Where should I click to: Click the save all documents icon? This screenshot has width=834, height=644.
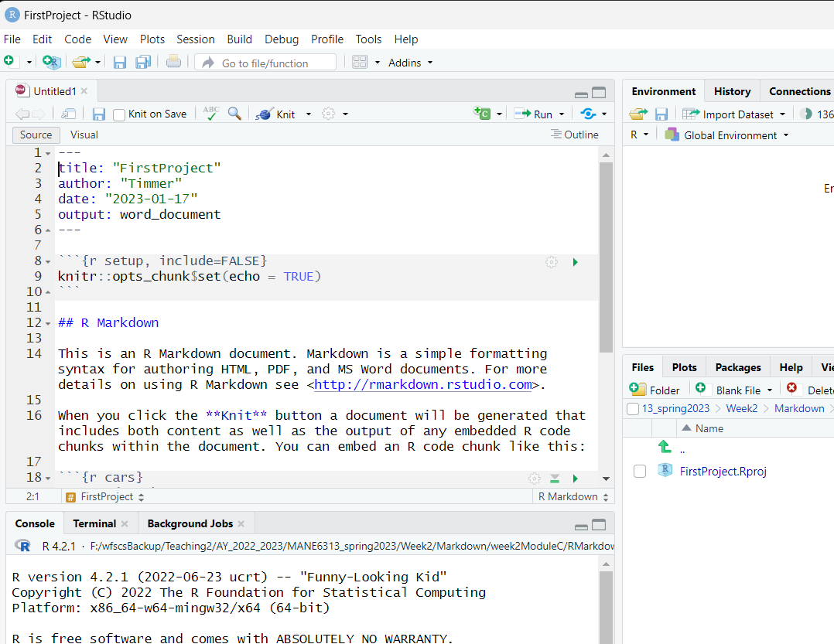(143, 63)
